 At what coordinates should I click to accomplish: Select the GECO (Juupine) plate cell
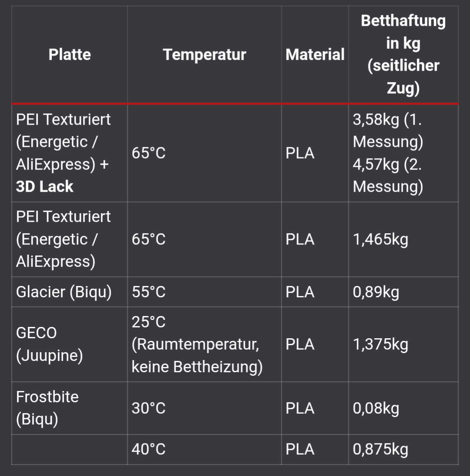(50, 344)
